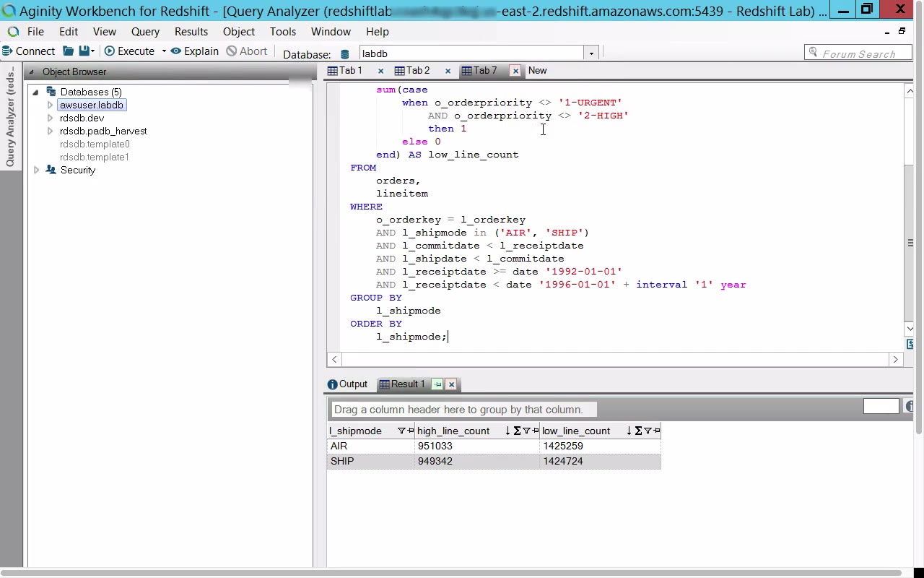Open a New query tab
924x578 pixels.
click(x=537, y=71)
